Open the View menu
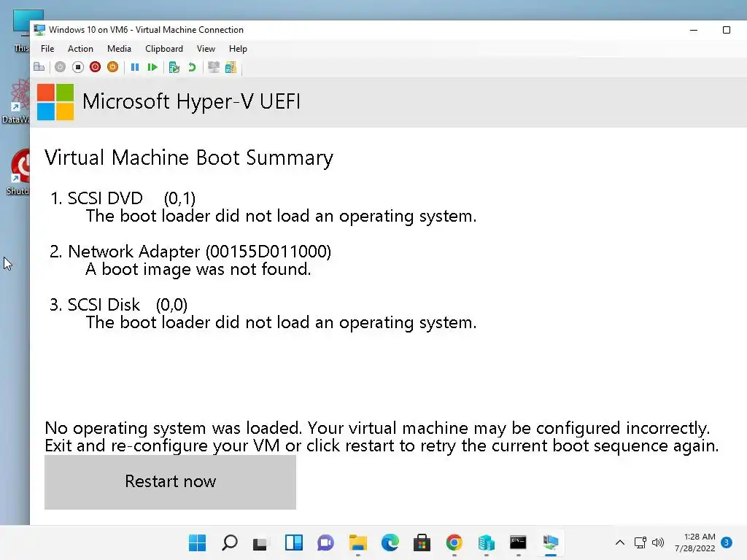Image resolution: width=747 pixels, height=560 pixels. click(206, 49)
